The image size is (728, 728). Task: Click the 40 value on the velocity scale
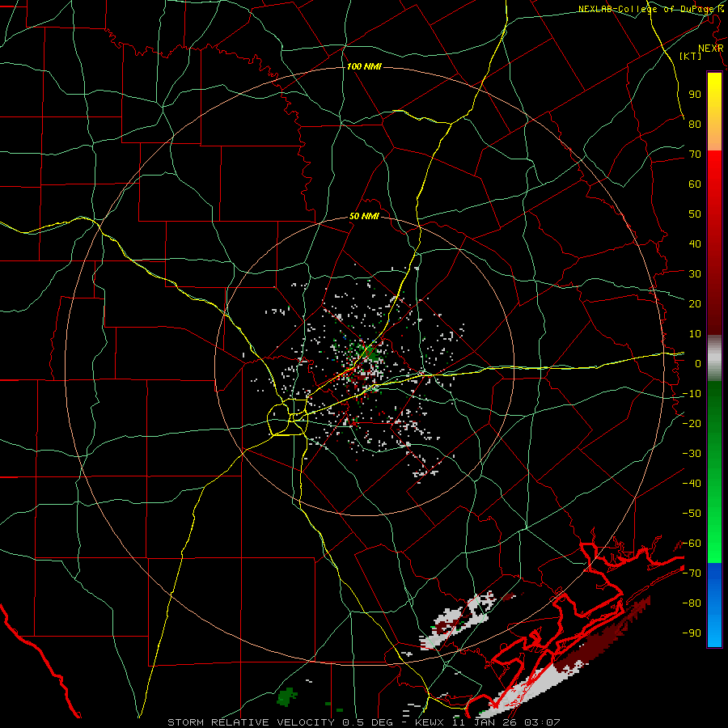(695, 243)
